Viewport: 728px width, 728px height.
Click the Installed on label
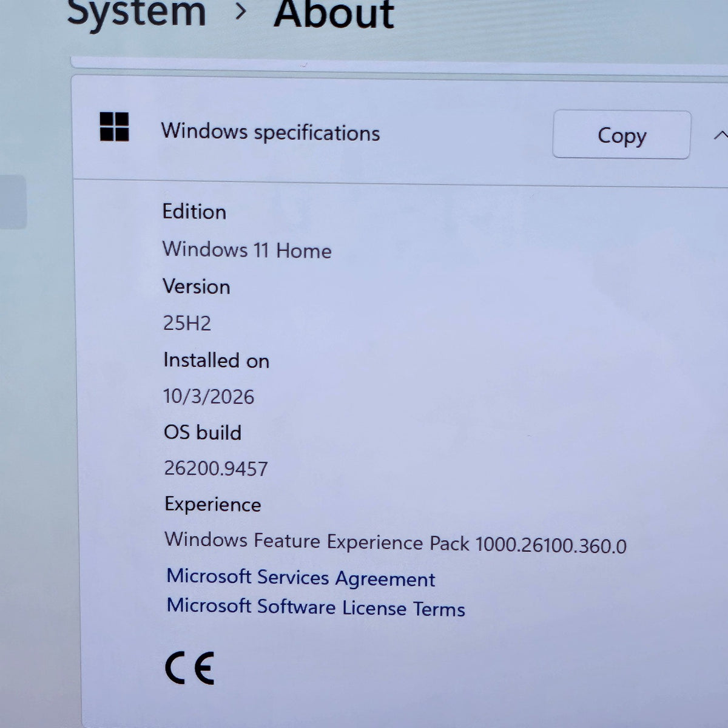tap(216, 360)
